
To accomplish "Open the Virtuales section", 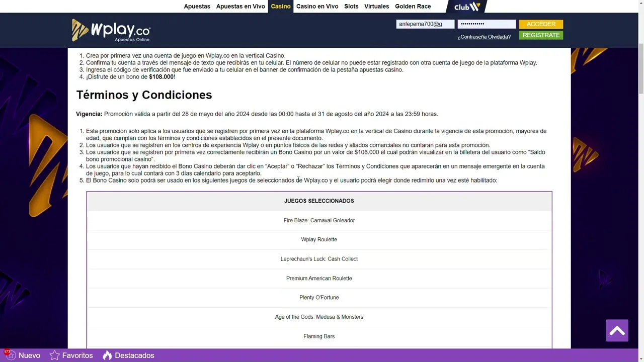I will [x=376, y=7].
